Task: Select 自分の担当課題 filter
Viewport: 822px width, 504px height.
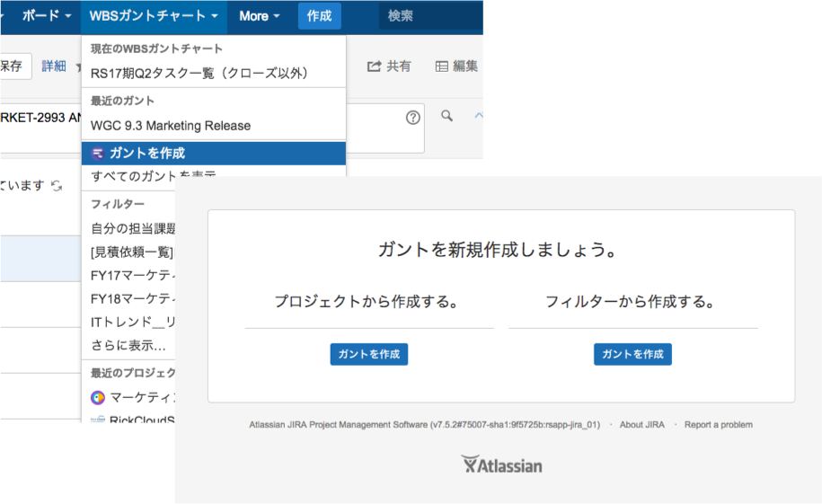Action: click(133, 229)
